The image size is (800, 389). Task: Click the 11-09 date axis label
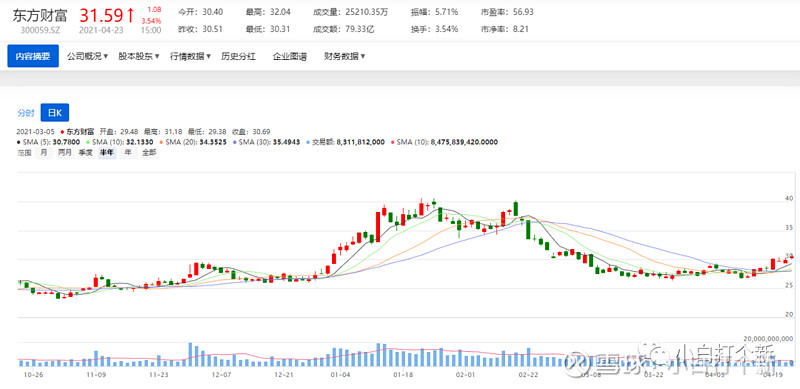[x=96, y=374]
